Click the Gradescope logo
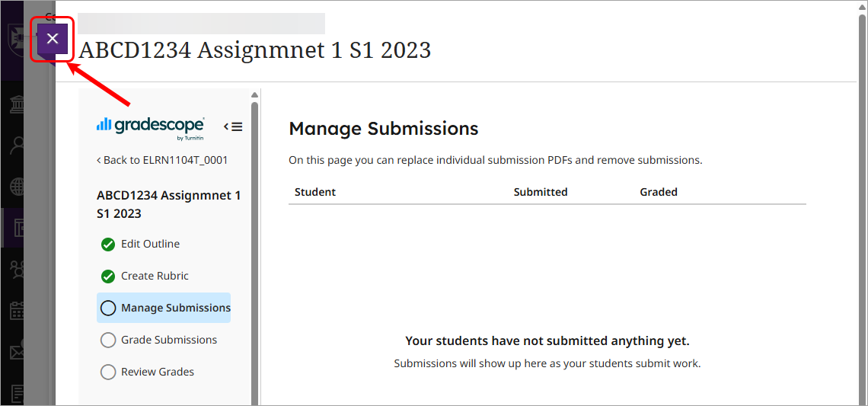 coord(150,126)
